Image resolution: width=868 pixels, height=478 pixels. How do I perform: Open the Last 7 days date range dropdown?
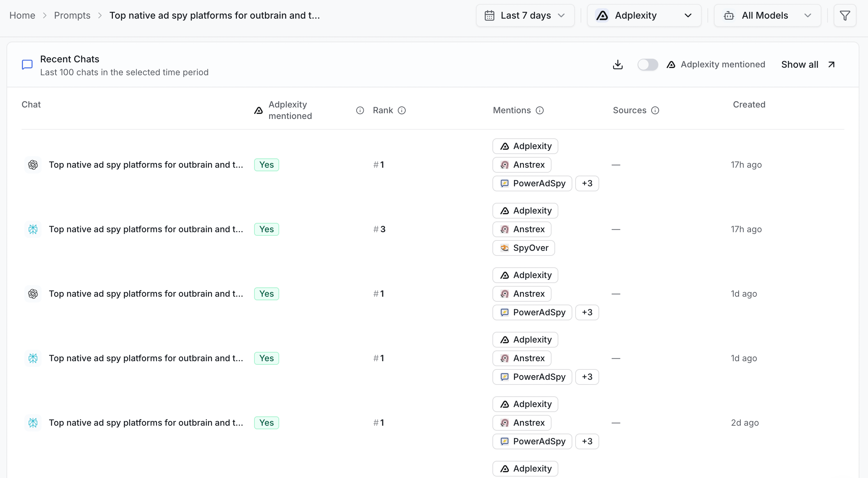point(525,15)
